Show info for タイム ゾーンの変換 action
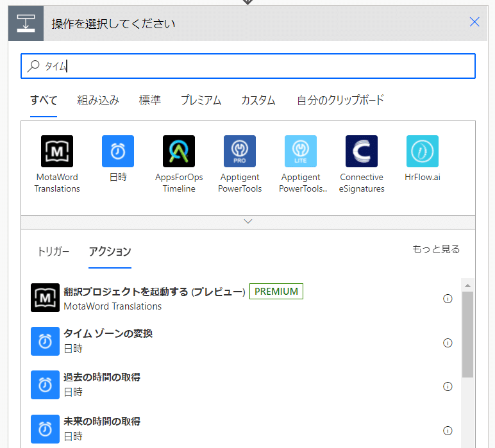Screen dimensions: 495x448 click(x=448, y=343)
